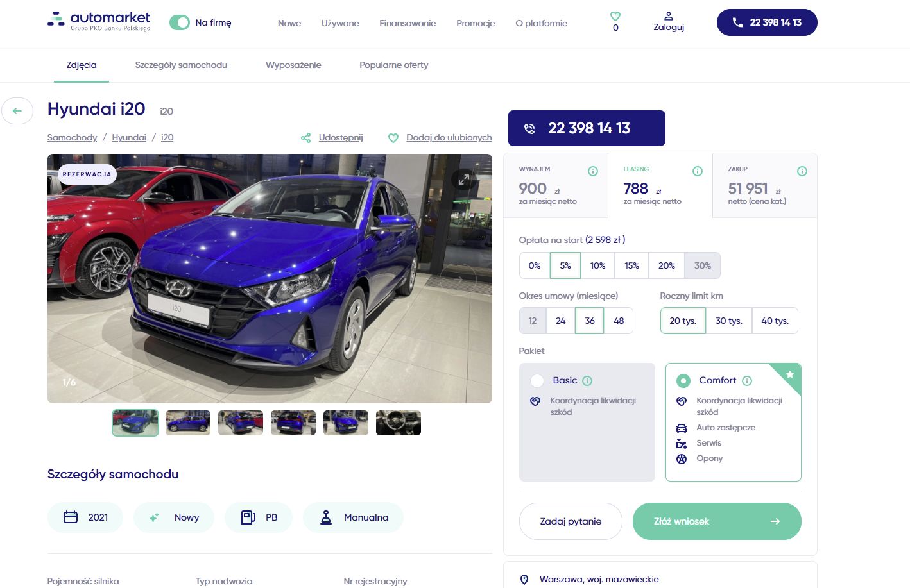
Task: Show the next car photo
Action: point(458,280)
